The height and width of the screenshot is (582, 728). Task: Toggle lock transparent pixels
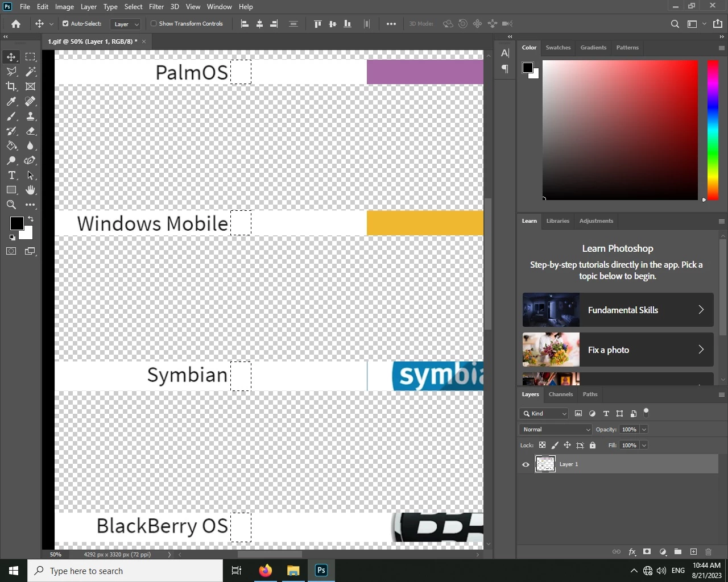(x=542, y=446)
